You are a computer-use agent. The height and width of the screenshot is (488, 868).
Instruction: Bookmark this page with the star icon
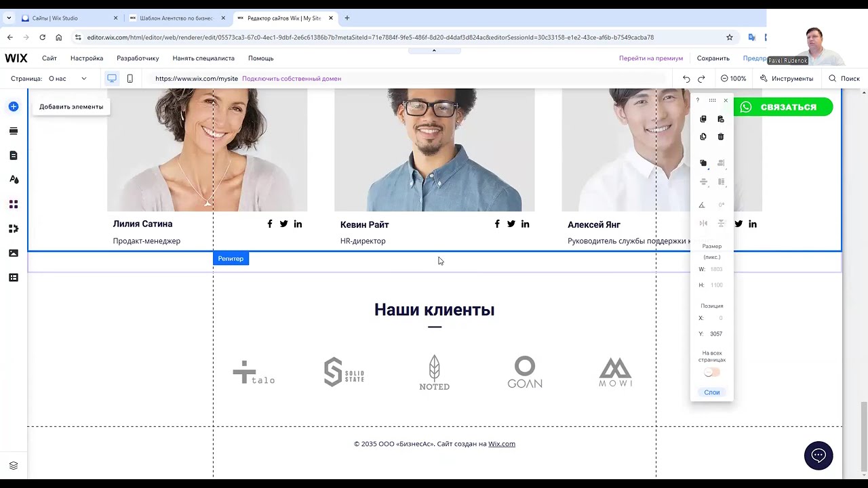click(x=730, y=37)
